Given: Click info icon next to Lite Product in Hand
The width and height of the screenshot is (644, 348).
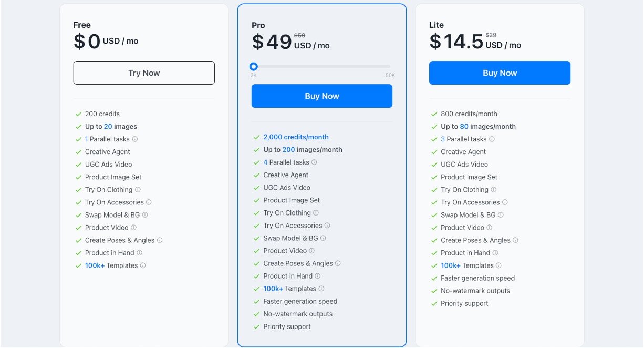Looking at the screenshot, I should (495, 253).
